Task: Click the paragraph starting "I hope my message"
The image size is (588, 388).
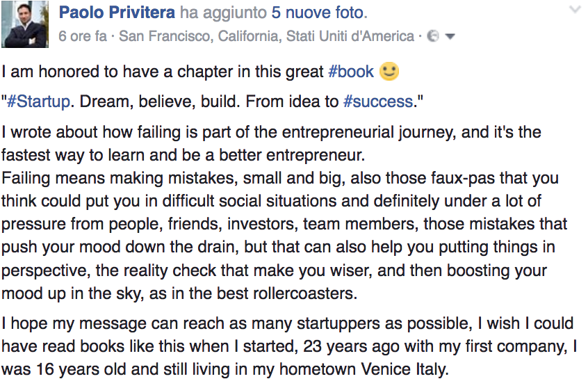Action: pyautogui.click(x=286, y=323)
